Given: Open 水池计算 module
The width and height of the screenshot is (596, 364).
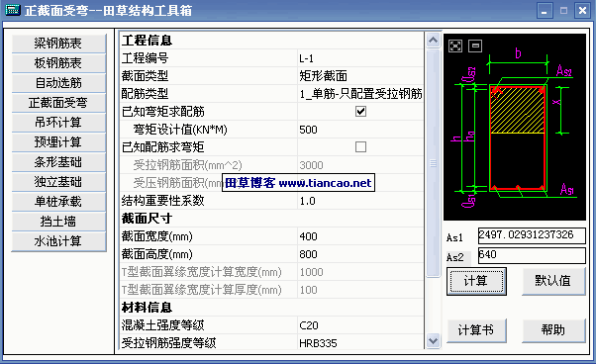Looking at the screenshot, I should pos(58,241).
